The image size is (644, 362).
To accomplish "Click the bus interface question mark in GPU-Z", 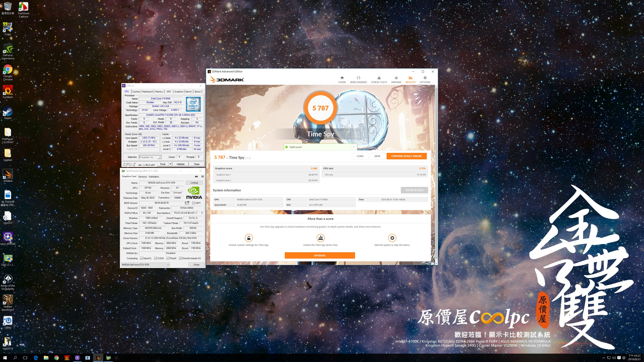I will click(x=202, y=213).
